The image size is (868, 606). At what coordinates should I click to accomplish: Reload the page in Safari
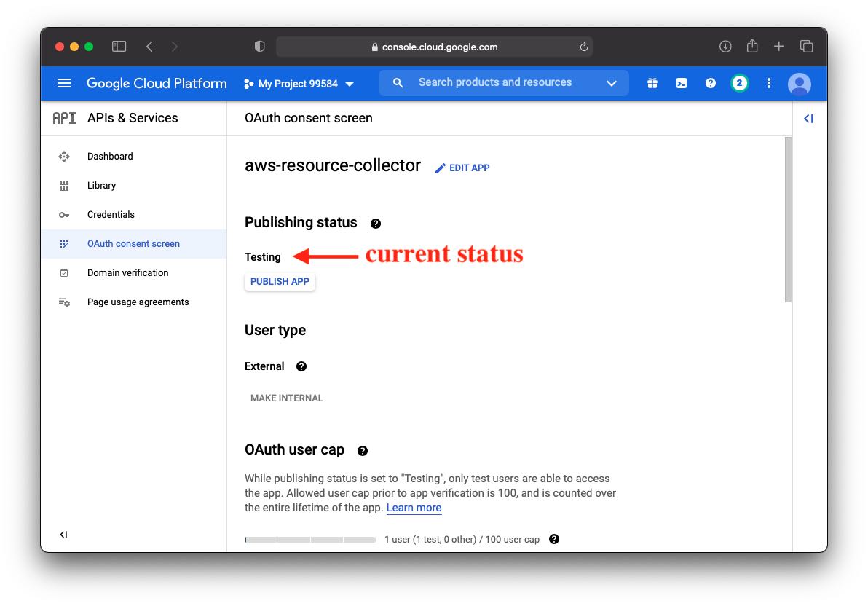coord(583,47)
